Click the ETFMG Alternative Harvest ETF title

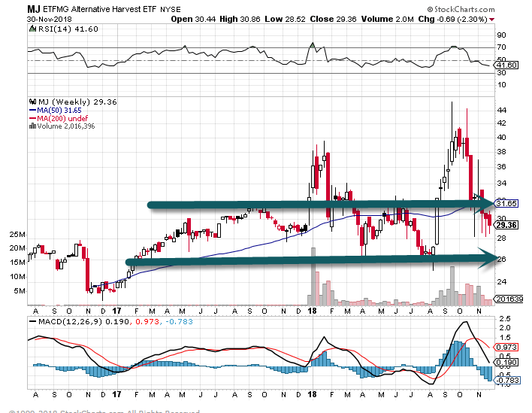[99, 9]
